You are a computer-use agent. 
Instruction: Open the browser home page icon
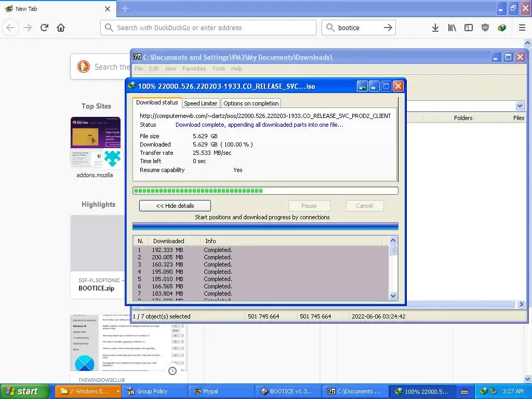[x=61, y=28]
